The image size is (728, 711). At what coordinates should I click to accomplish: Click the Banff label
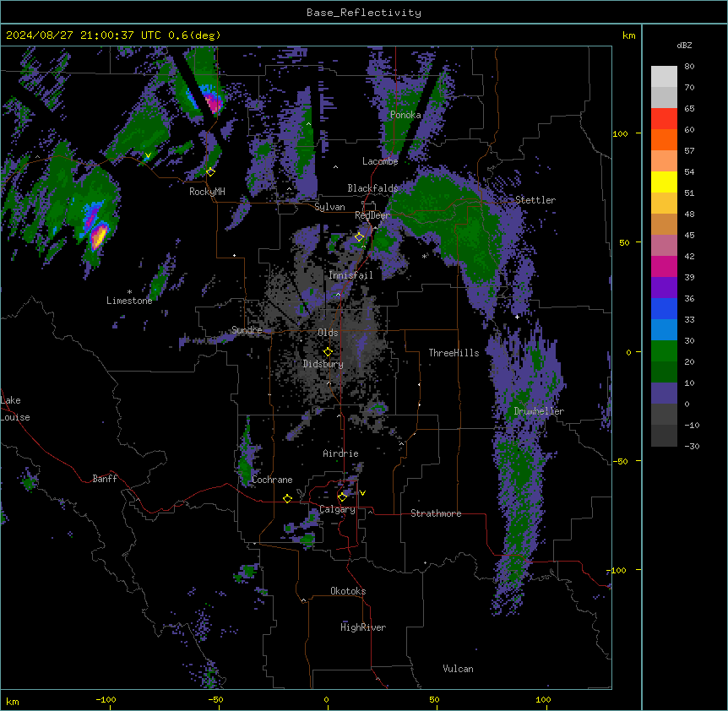point(105,479)
